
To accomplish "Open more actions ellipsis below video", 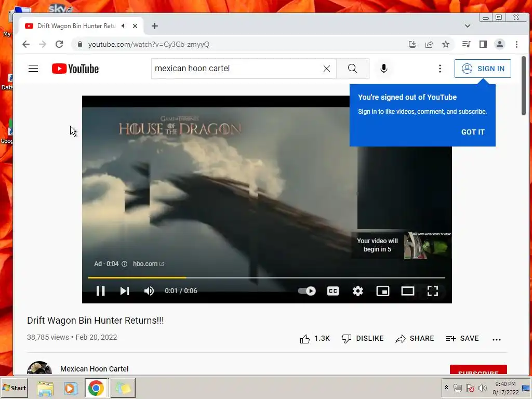I will click(x=496, y=339).
